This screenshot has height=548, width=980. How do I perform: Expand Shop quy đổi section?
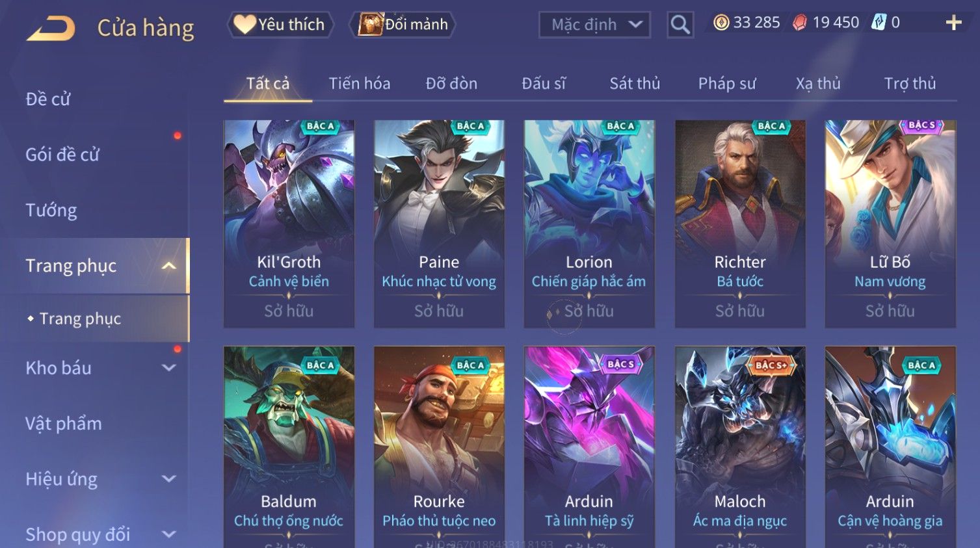click(x=169, y=534)
